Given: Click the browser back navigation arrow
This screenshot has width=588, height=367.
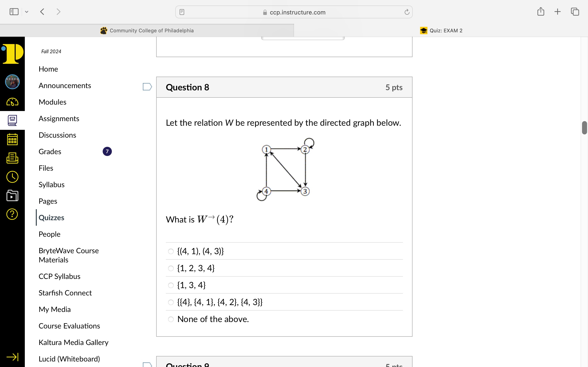Looking at the screenshot, I should coord(42,11).
